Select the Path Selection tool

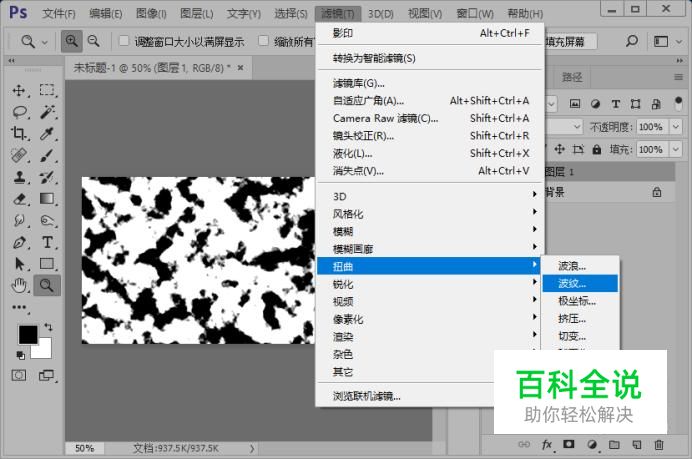click(19, 264)
